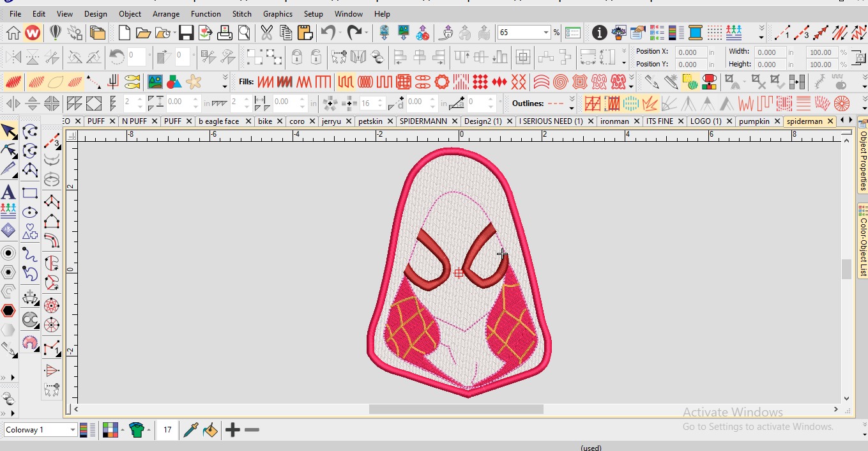Open the thread spool icon
This screenshot has height=451, width=868.
coord(696,33)
